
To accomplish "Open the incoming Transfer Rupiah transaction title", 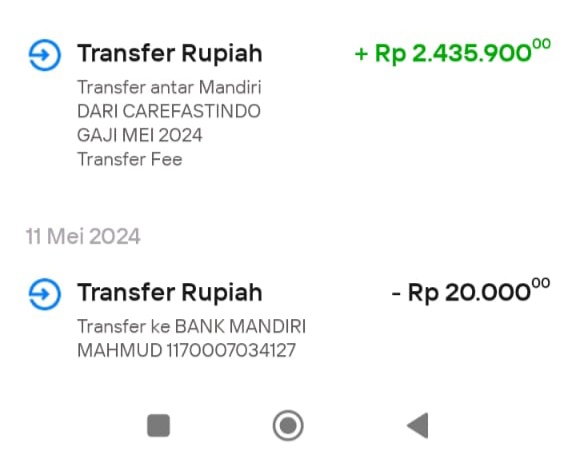I will [169, 53].
